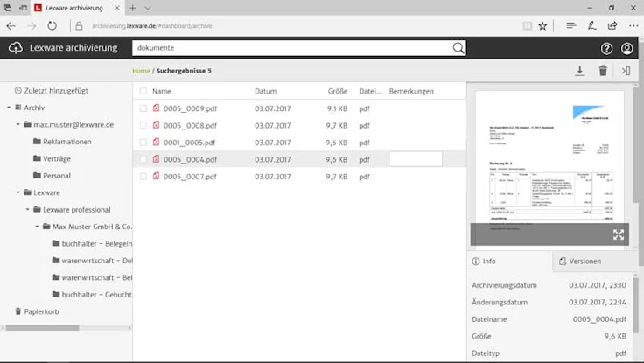The width and height of the screenshot is (644, 363).
Task: Tick the select-all checkbox in header
Action: [x=143, y=91]
